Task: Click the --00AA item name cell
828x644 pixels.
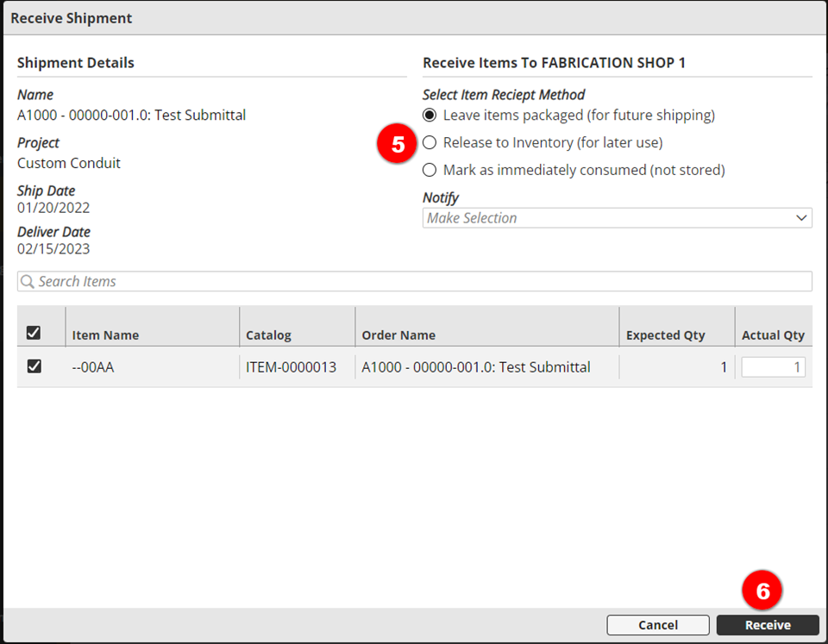Action: pyautogui.click(x=93, y=367)
